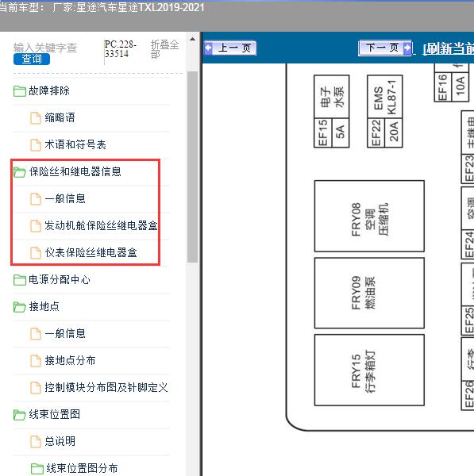Go to previous page with 上一页 button
This screenshot has height=476, width=474.
(x=230, y=48)
